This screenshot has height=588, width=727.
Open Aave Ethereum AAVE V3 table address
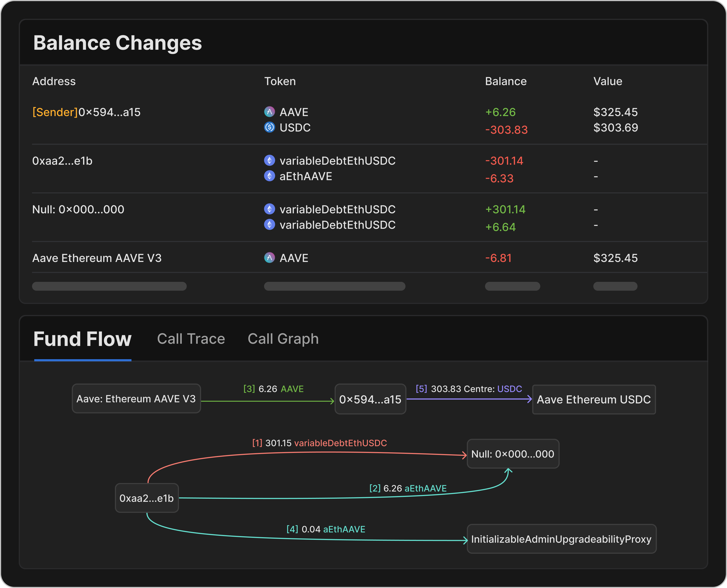click(97, 258)
